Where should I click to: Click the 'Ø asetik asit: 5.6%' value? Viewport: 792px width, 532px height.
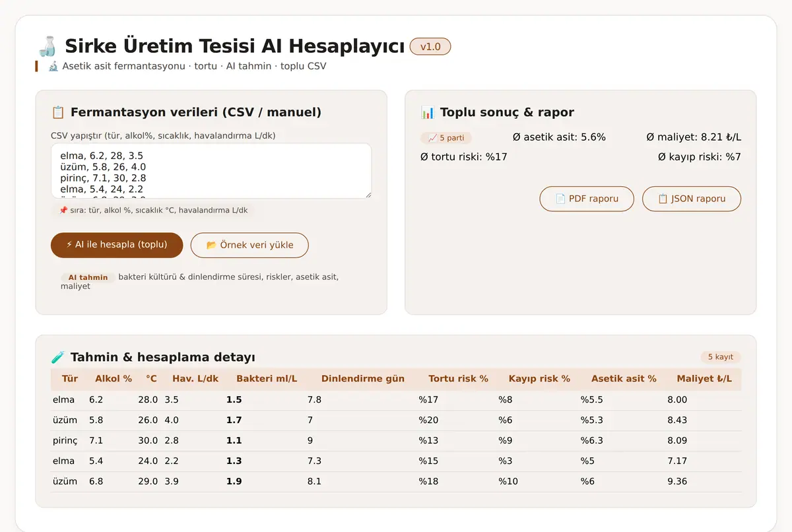coord(559,137)
